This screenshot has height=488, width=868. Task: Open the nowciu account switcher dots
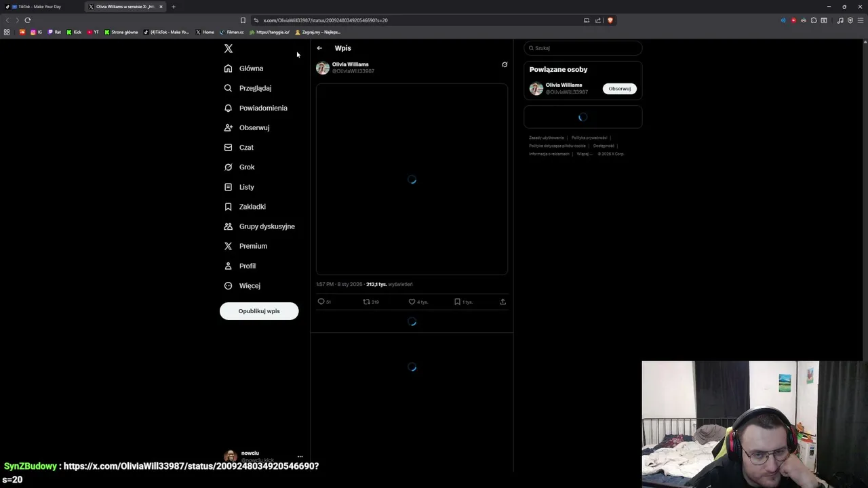(x=300, y=456)
